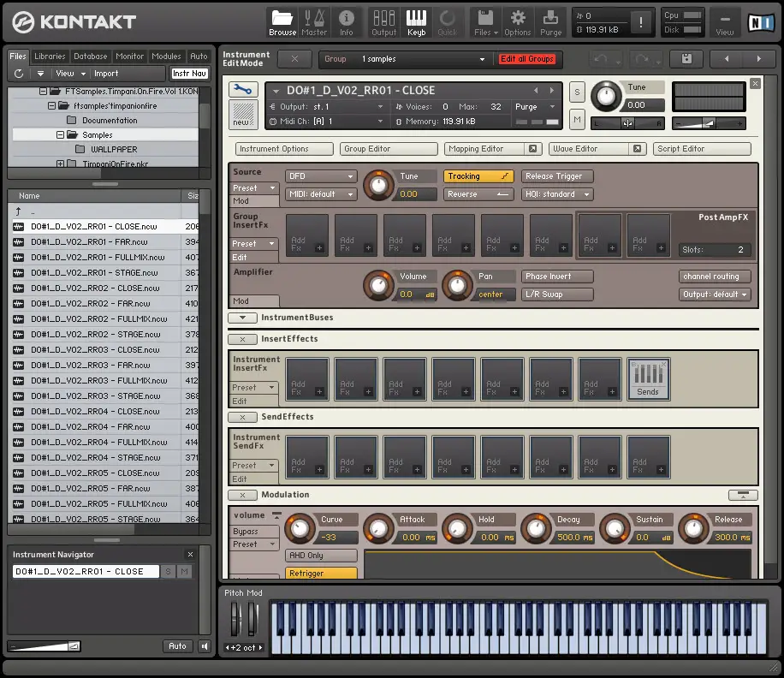
Task: Select DO#1_D_V02_RR01 - FAR.ncw file
Action: point(105,242)
